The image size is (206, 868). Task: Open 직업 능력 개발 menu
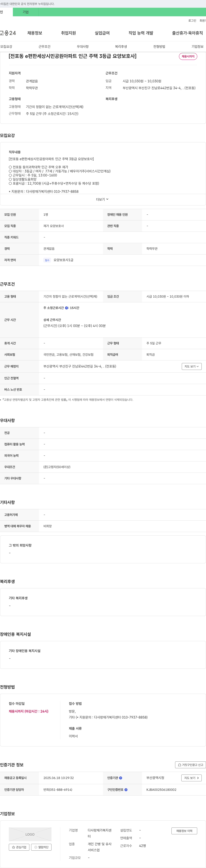pos(141,33)
